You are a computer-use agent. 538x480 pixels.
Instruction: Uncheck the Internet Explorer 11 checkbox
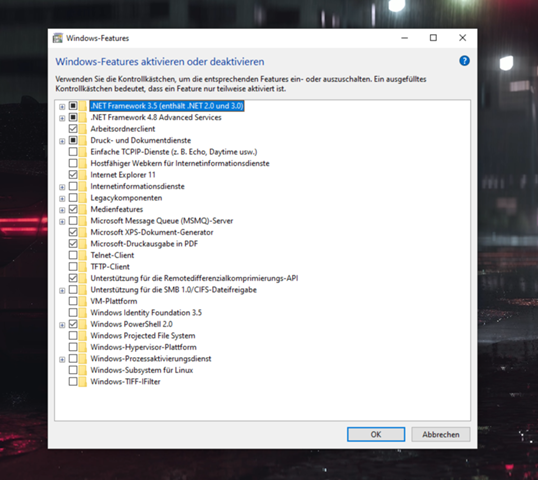click(x=73, y=175)
